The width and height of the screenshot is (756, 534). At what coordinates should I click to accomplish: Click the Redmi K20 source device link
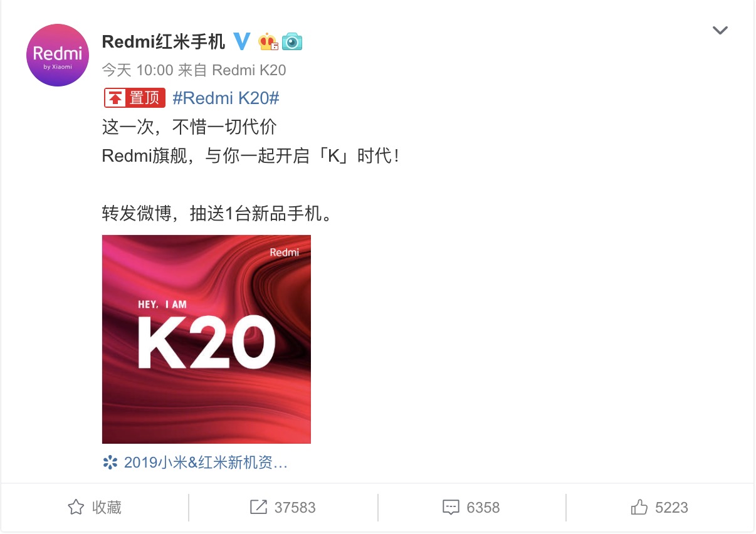[x=249, y=70]
